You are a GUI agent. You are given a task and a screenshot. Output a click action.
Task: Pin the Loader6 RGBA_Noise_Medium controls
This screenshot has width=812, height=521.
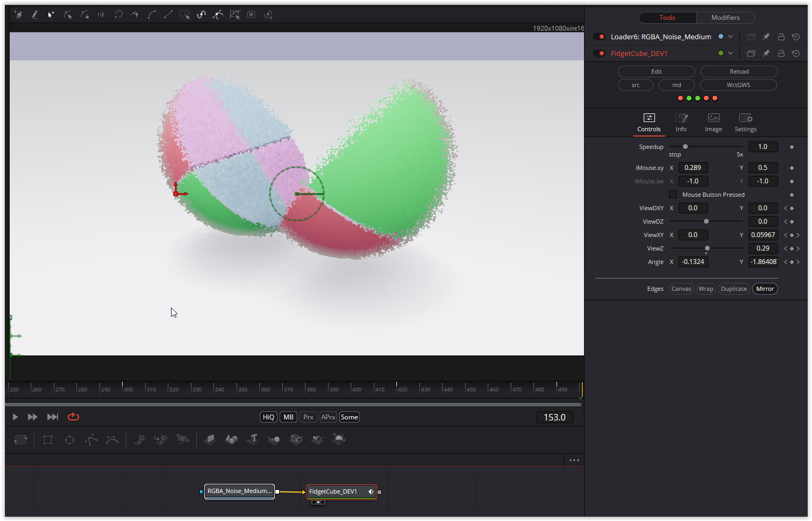[766, 37]
